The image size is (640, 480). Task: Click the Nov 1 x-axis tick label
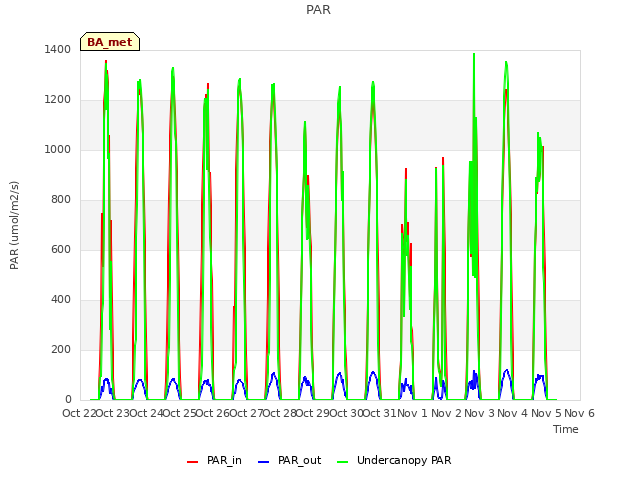click(x=412, y=413)
